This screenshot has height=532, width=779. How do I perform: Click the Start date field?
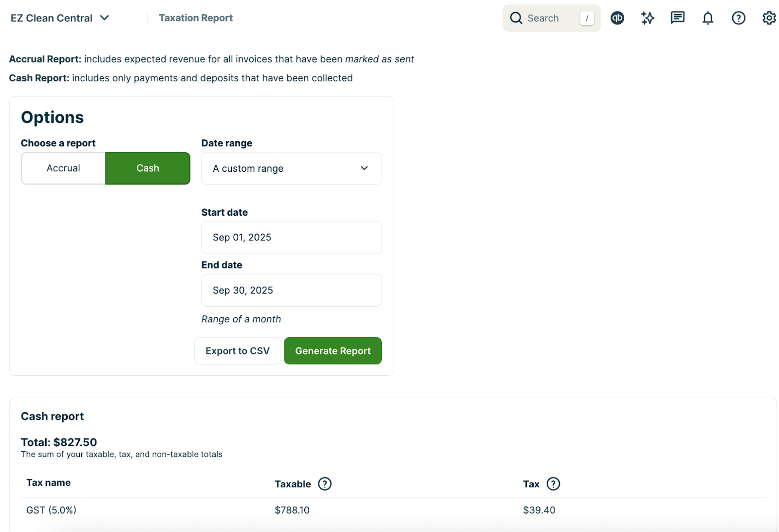[291, 238]
